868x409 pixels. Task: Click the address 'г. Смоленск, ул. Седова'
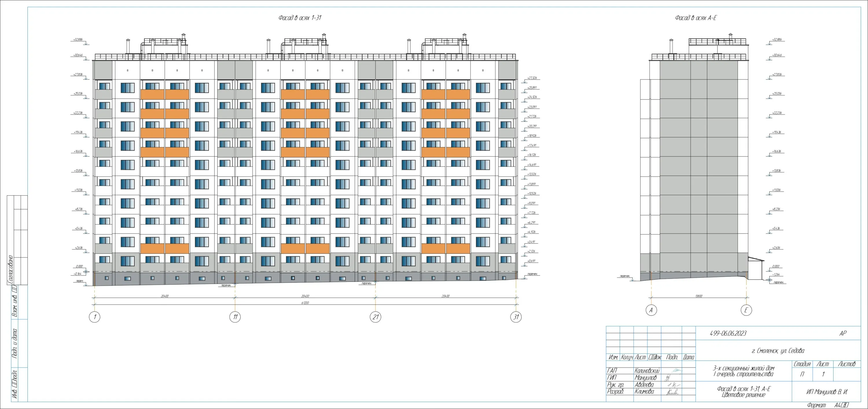point(778,351)
